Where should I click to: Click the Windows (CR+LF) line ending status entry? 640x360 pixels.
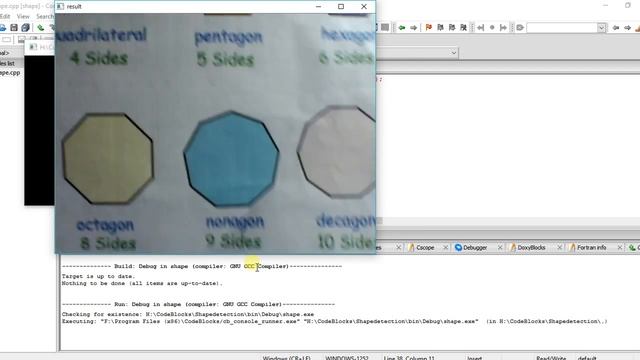tap(287, 358)
